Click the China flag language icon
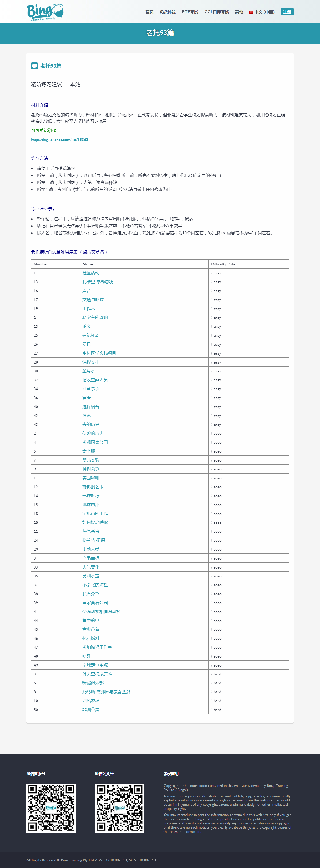Viewport: 320px width, 868px height. tap(251, 12)
